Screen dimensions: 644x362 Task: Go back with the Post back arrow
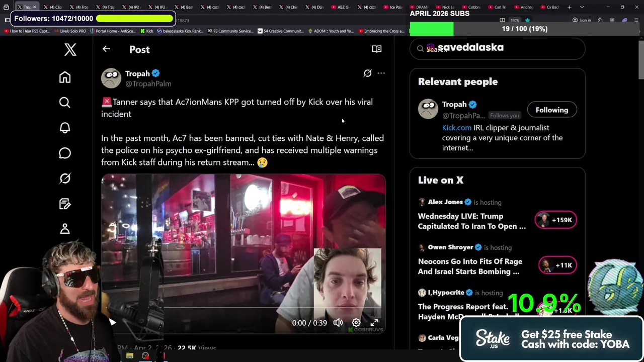[106, 49]
